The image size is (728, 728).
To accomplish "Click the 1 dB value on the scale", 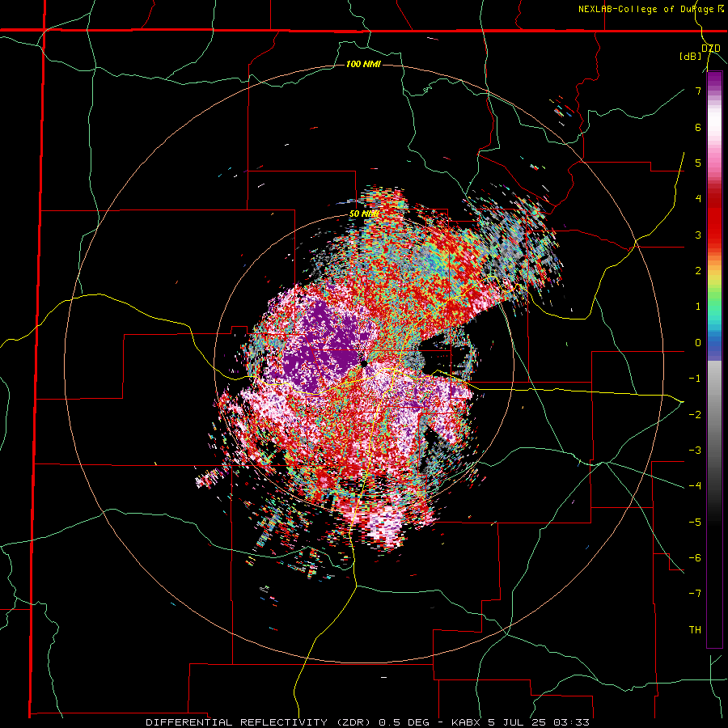I will (x=698, y=307).
